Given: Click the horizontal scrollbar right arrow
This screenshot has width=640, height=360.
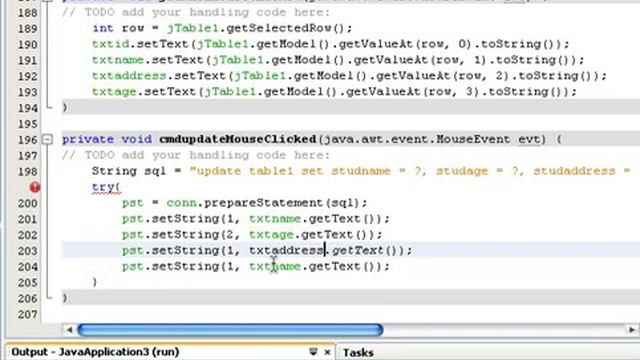Looking at the screenshot, I should coord(632,329).
